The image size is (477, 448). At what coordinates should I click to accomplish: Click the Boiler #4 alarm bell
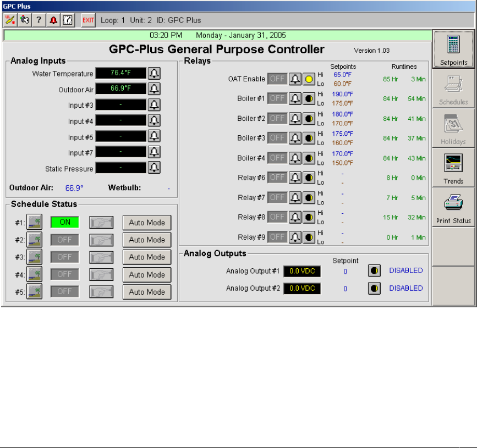click(x=295, y=158)
